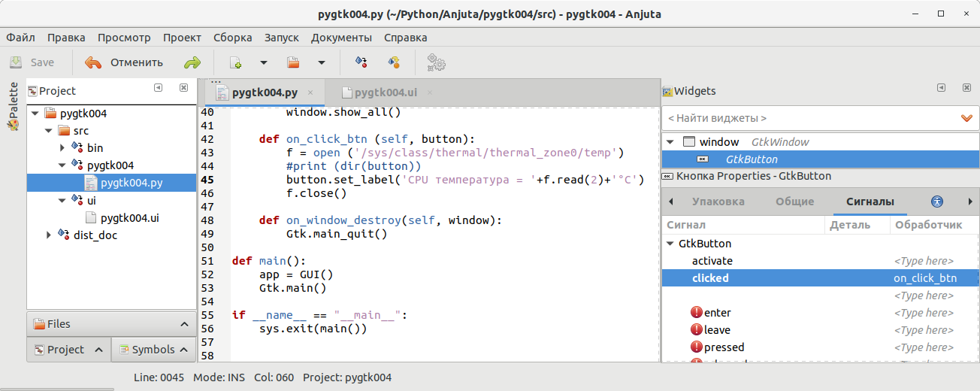The width and height of the screenshot is (980, 391).
Task: Open the new file dropdown arrow
Action: [264, 62]
